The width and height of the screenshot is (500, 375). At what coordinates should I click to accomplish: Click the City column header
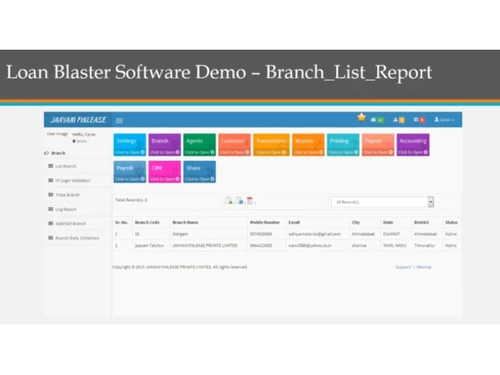pos(356,222)
